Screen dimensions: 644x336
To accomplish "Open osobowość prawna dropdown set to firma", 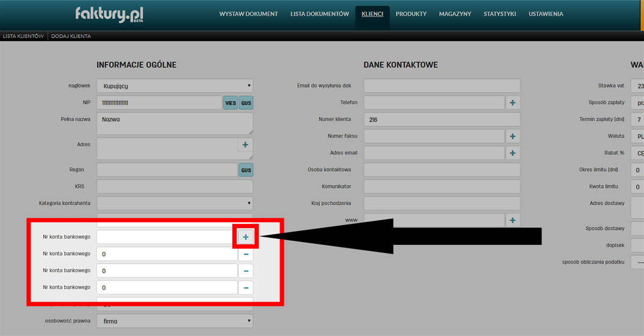I will pos(174,321).
